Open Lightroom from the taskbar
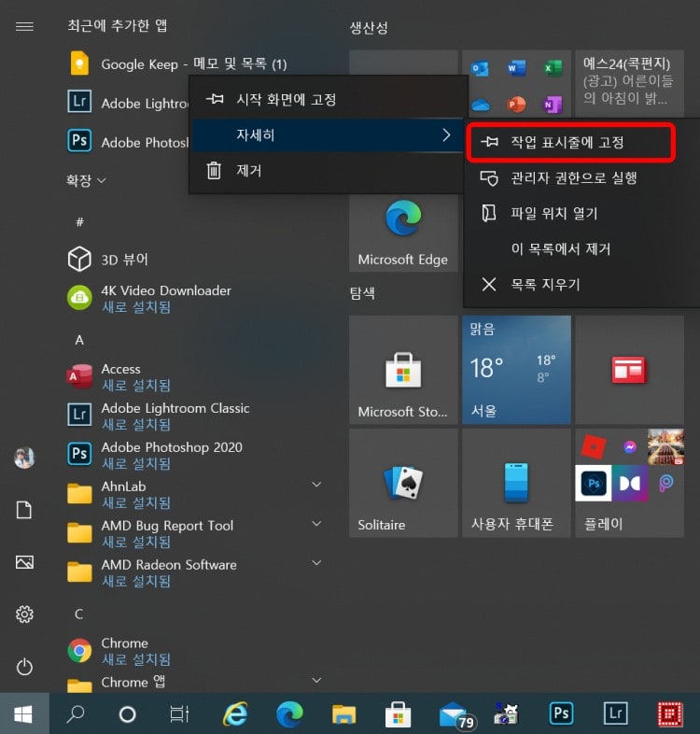 click(615, 713)
